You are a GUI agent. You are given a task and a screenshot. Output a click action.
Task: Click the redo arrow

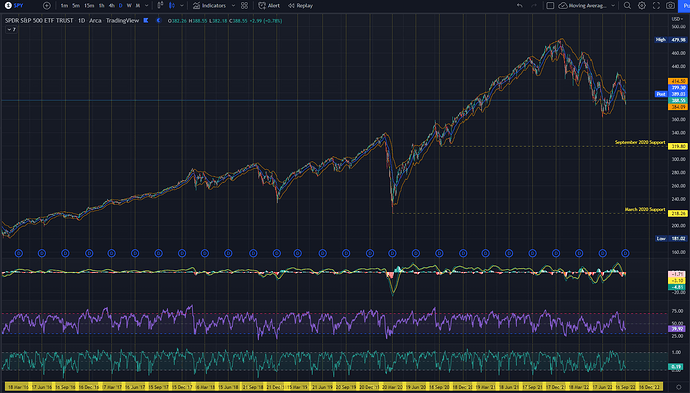[534, 6]
